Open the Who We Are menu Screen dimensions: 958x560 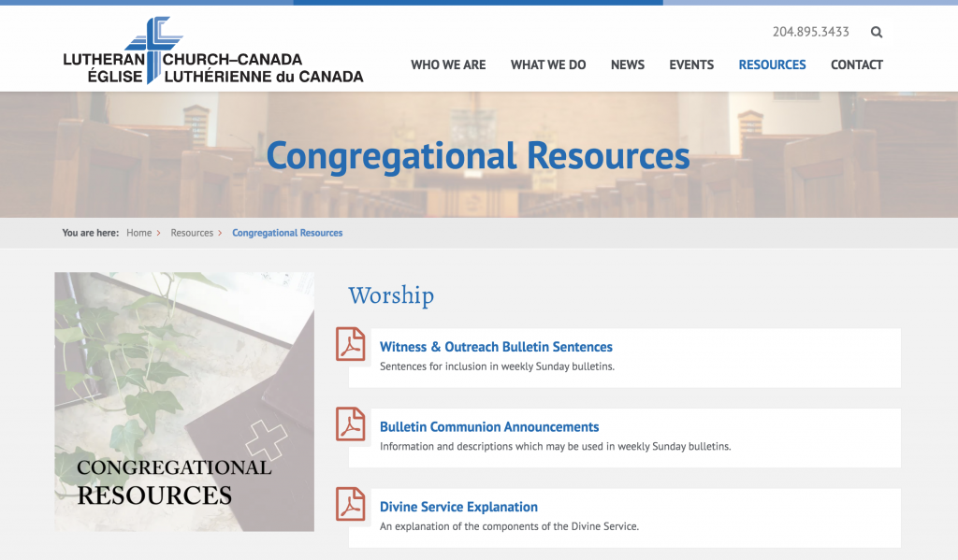(x=448, y=65)
